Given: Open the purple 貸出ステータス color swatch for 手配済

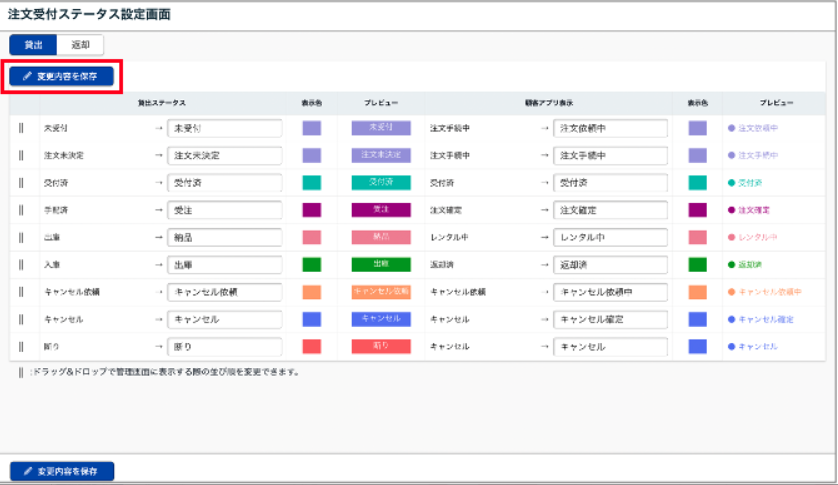Looking at the screenshot, I should pyautogui.click(x=311, y=210).
